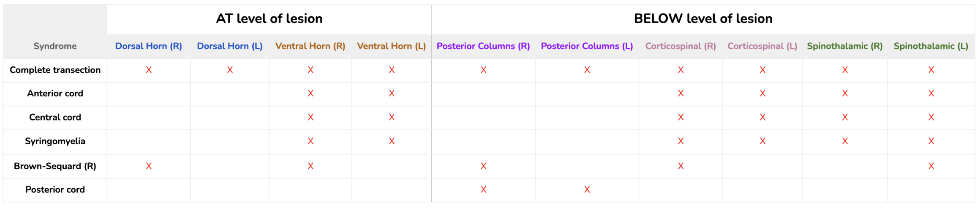Image resolution: width=980 pixels, height=208 pixels.
Task: Click the Spinothalamic (R) column header
Action: click(844, 46)
